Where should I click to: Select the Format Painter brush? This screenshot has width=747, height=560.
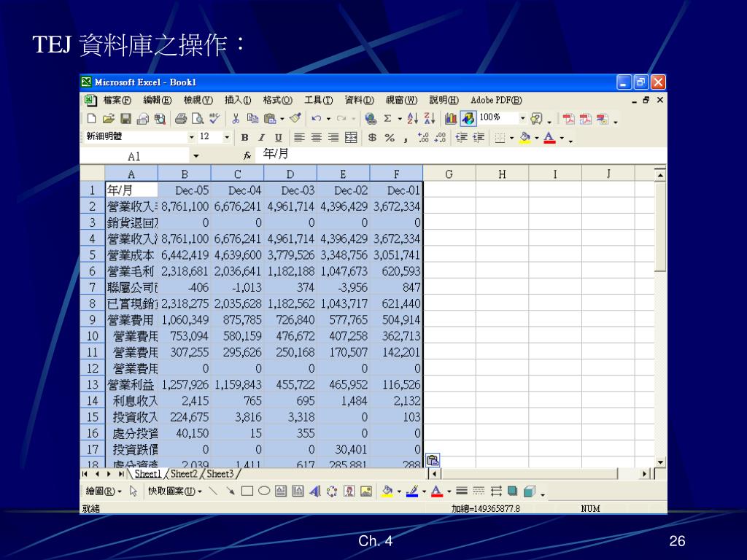click(295, 119)
